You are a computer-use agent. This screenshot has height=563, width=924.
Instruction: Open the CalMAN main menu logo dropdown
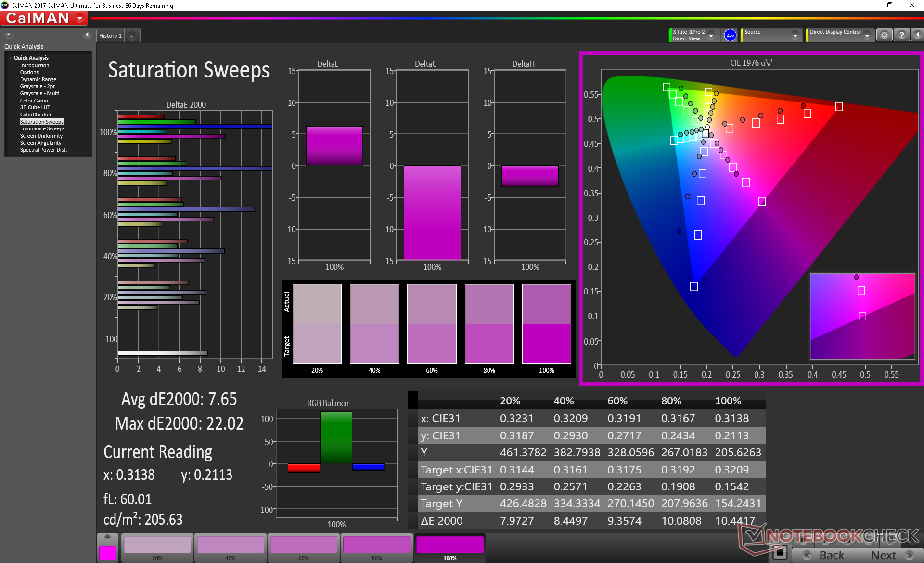[x=80, y=18]
